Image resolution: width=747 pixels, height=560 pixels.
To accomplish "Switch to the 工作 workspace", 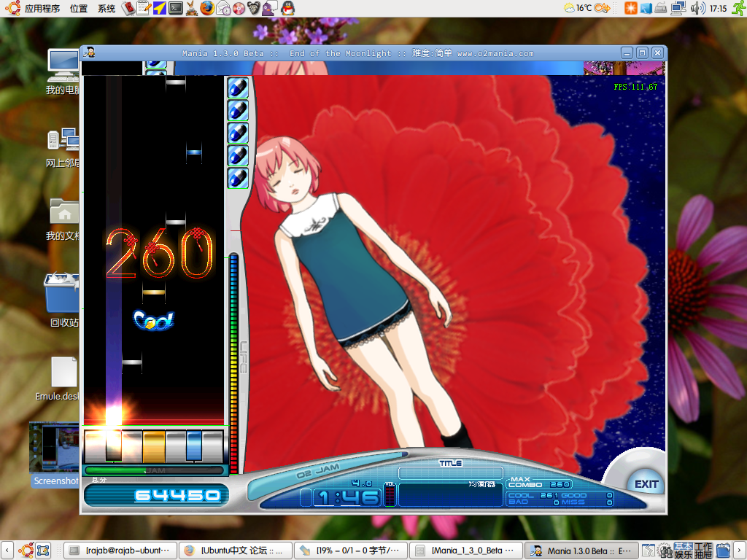I will 703,546.
